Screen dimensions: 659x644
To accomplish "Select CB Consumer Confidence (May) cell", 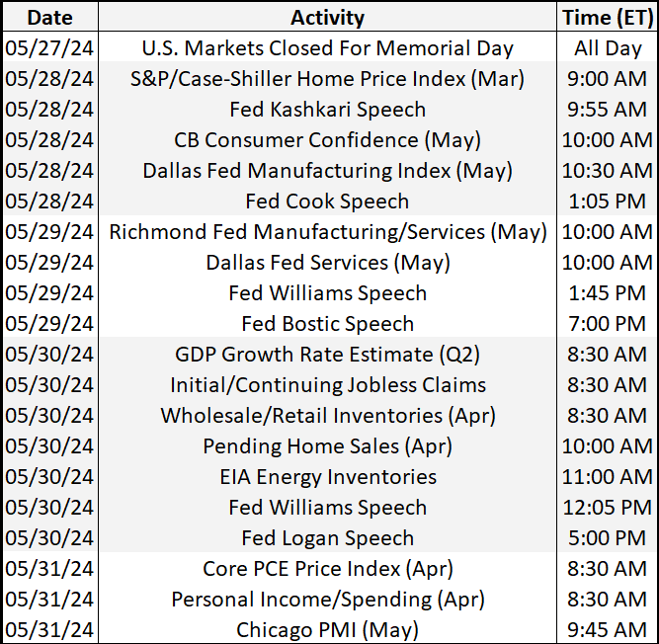I will (x=327, y=140).
